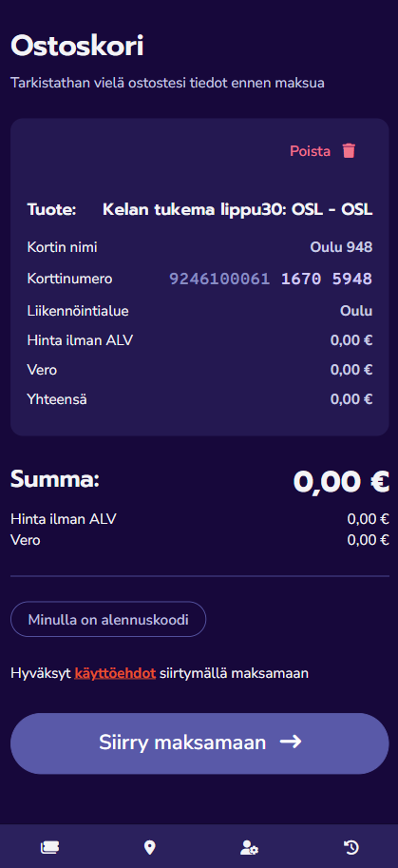This screenshot has height=868, width=398.
Task: Open the user settings icon in bottom bar
Action: [249, 847]
